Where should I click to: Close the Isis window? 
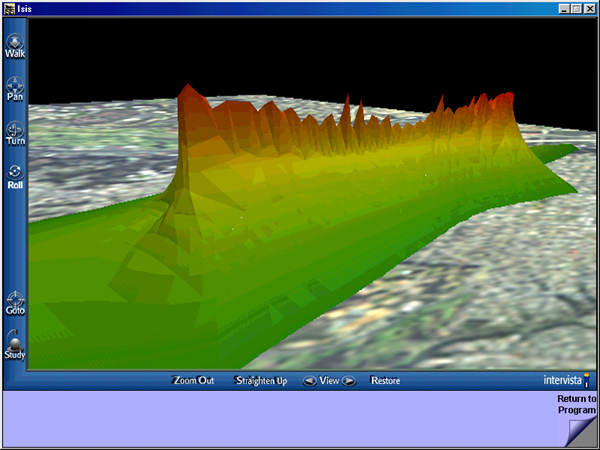[589, 9]
